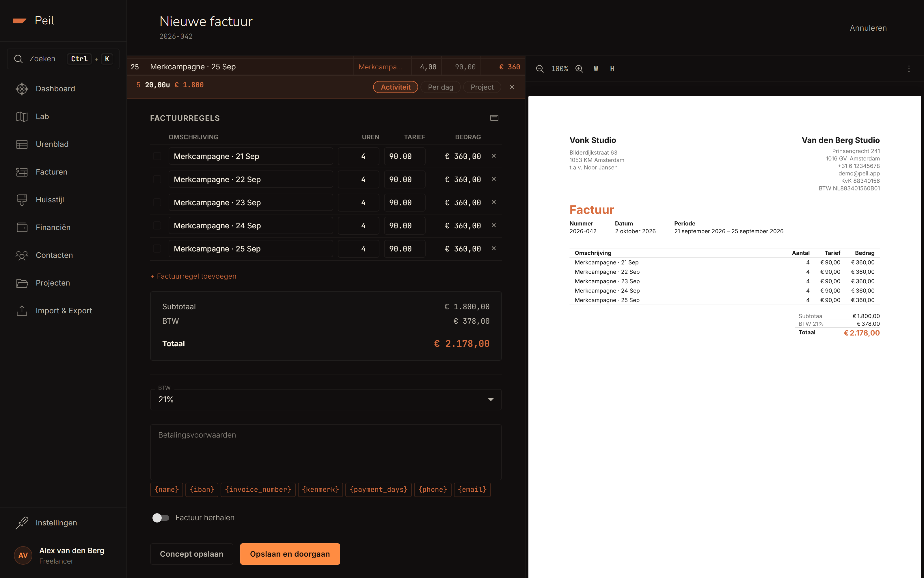Insert the {invoice_number} placeholder
Screen dimensions: 924x578
point(258,490)
